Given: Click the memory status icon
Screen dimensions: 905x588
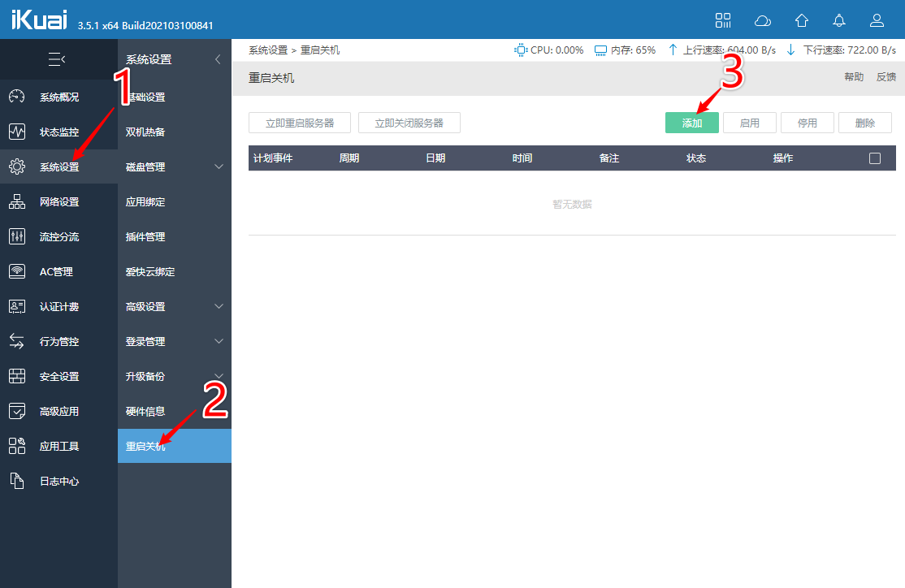Looking at the screenshot, I should (600, 50).
